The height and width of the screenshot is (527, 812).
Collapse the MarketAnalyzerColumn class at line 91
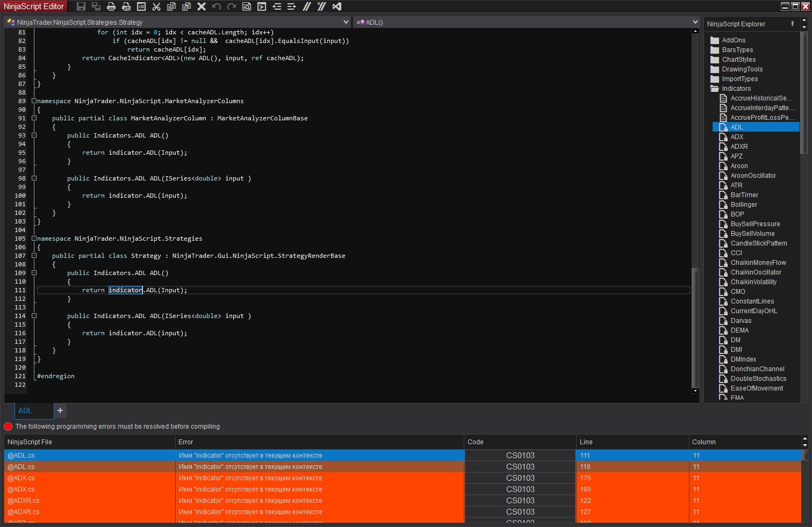pyautogui.click(x=34, y=118)
